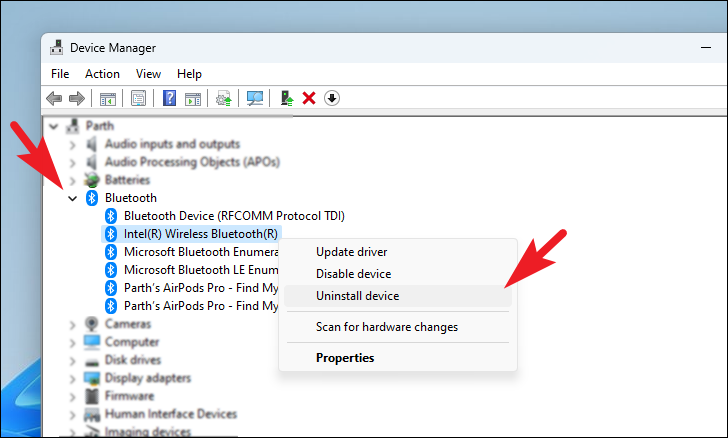Click the Cameras category webcam icon

tap(91, 324)
